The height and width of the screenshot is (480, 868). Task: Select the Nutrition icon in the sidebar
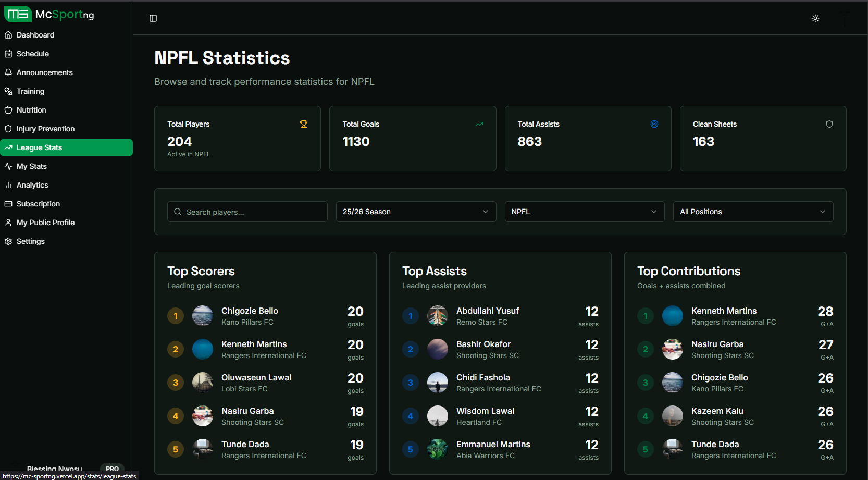click(8, 110)
